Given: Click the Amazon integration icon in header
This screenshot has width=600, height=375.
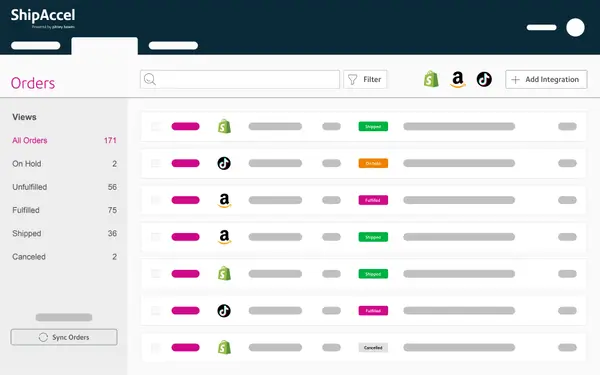Looking at the screenshot, I should pyautogui.click(x=458, y=80).
